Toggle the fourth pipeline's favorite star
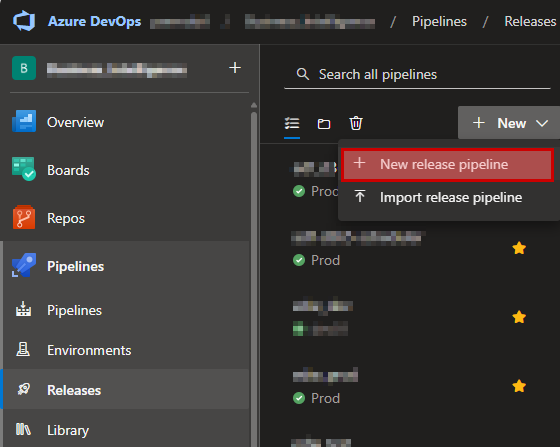 coord(519,386)
